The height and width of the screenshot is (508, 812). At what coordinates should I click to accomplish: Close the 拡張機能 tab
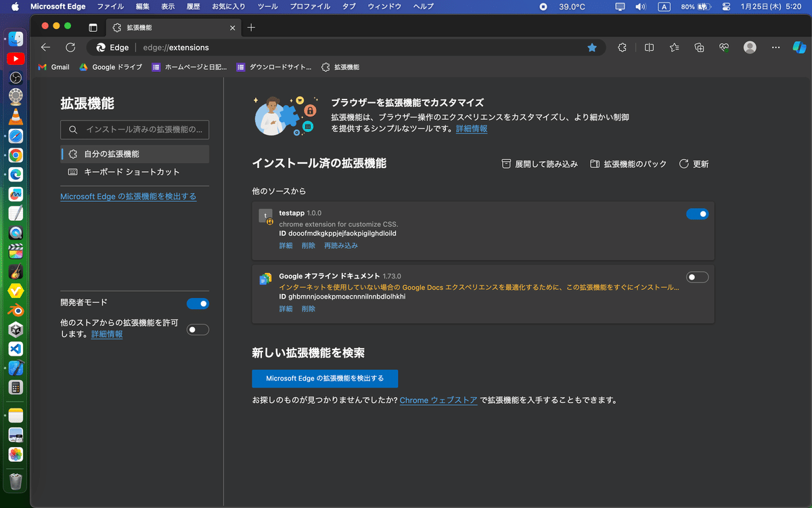[x=233, y=28]
